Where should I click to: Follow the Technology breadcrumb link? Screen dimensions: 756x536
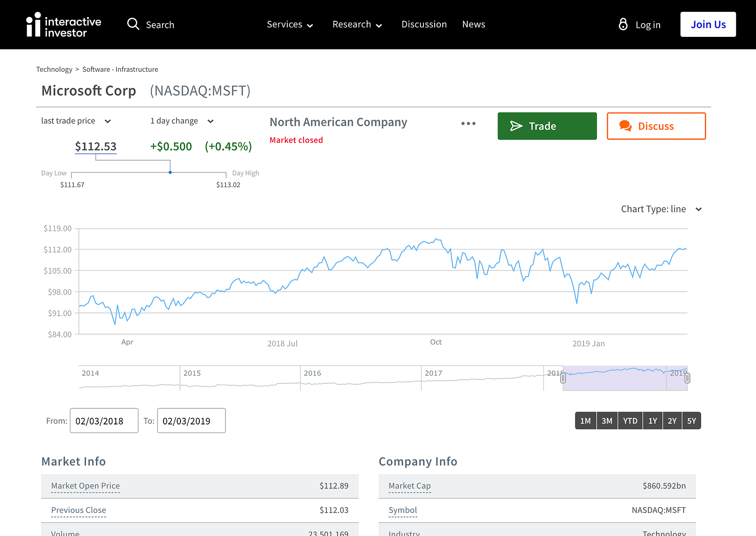(54, 69)
